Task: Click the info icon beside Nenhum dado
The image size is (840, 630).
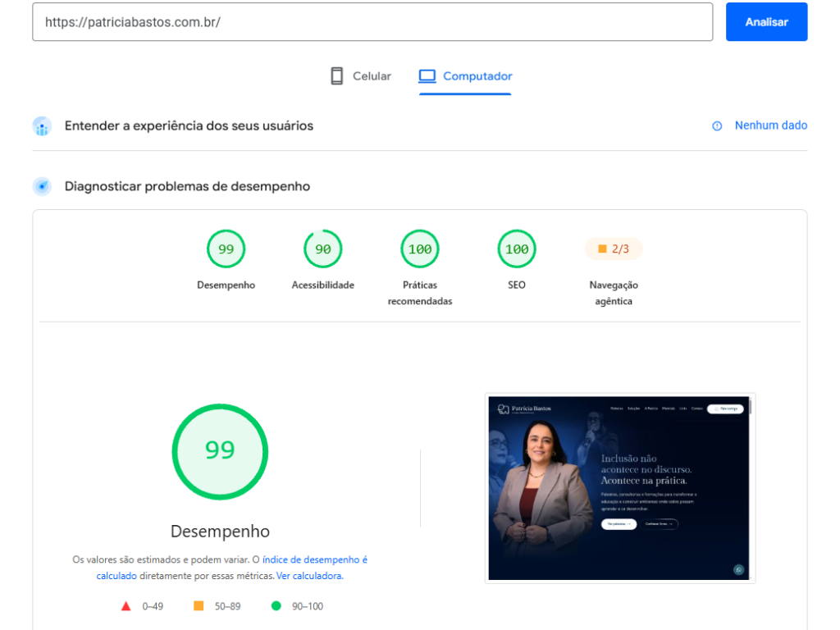Action: click(x=717, y=126)
